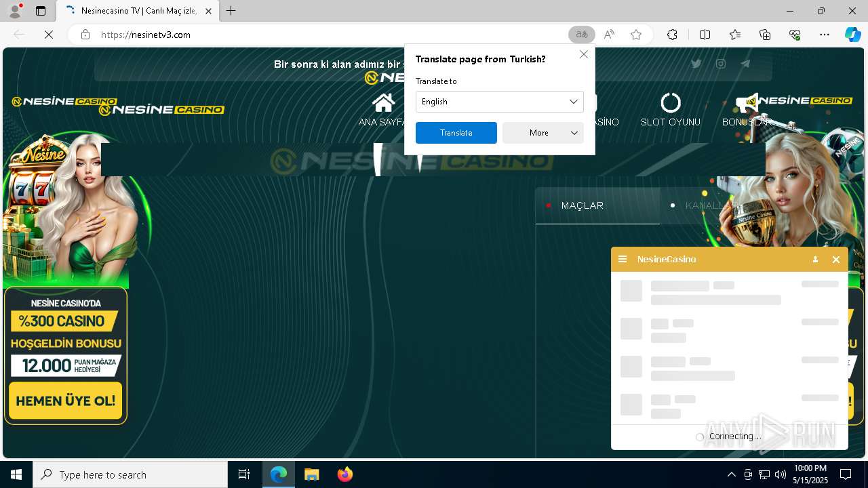Toggle split screen view
Image resolution: width=868 pixels, height=488 pixels.
(x=705, y=35)
